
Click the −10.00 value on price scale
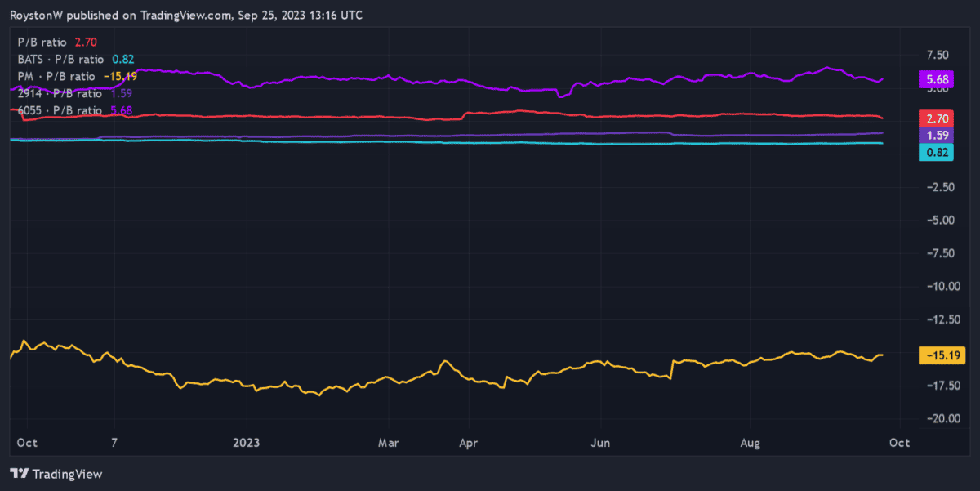934,286
